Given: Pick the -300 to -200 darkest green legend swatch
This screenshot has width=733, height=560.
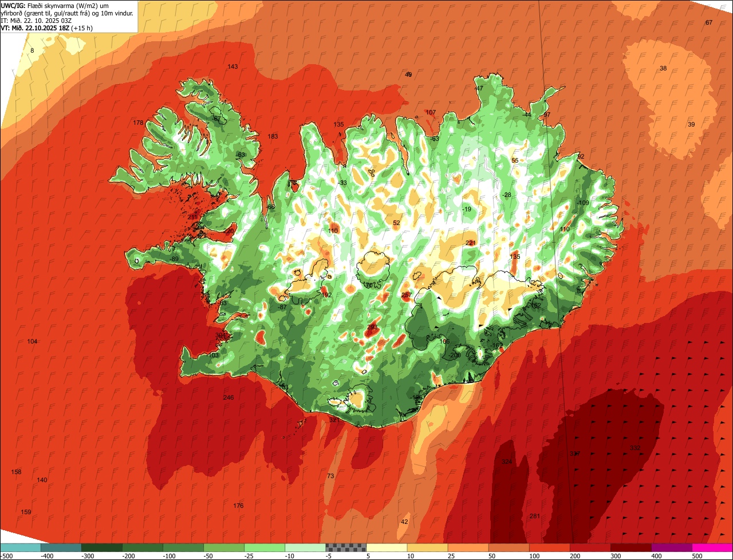Looking at the screenshot, I should click(101, 547).
